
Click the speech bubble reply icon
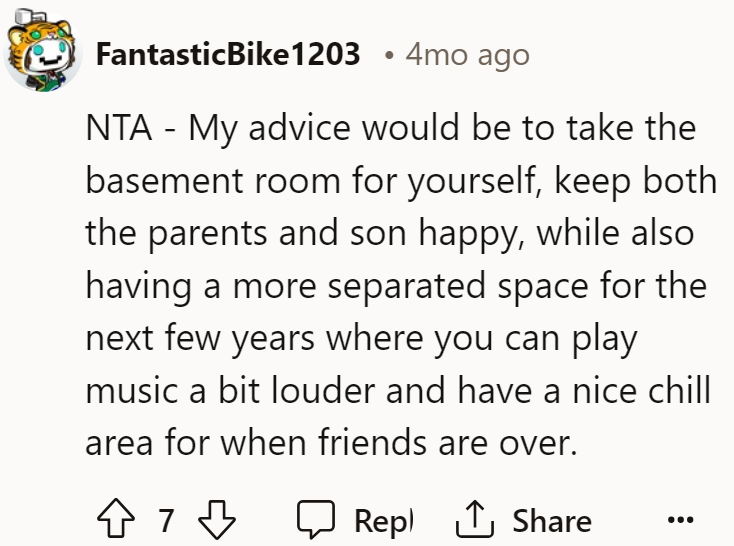click(316, 518)
